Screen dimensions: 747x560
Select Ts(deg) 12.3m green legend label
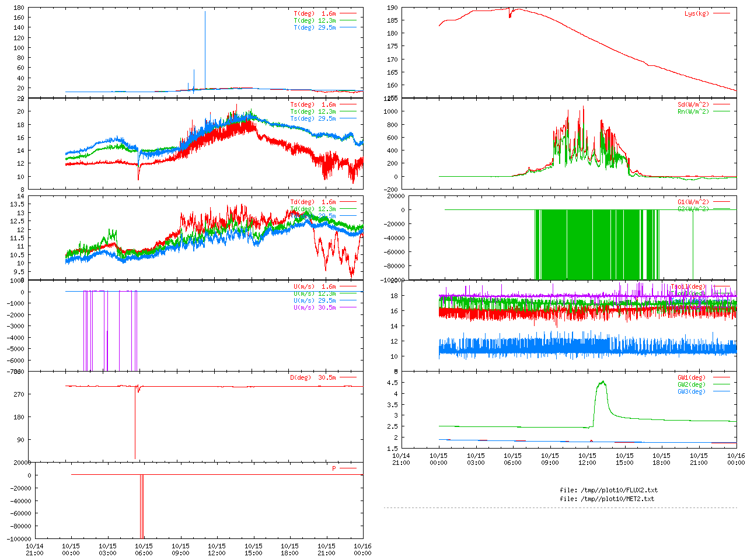coord(313,111)
